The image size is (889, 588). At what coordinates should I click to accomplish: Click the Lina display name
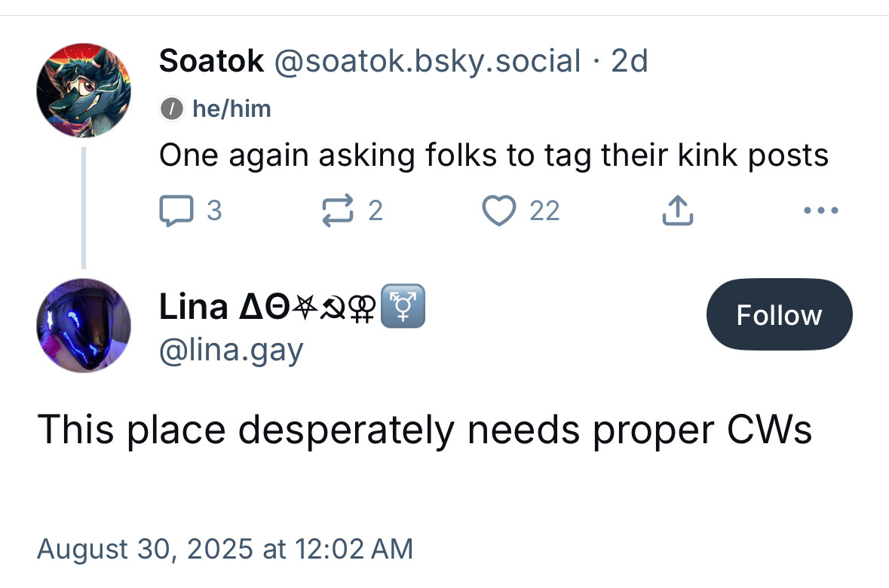pyautogui.click(x=193, y=307)
